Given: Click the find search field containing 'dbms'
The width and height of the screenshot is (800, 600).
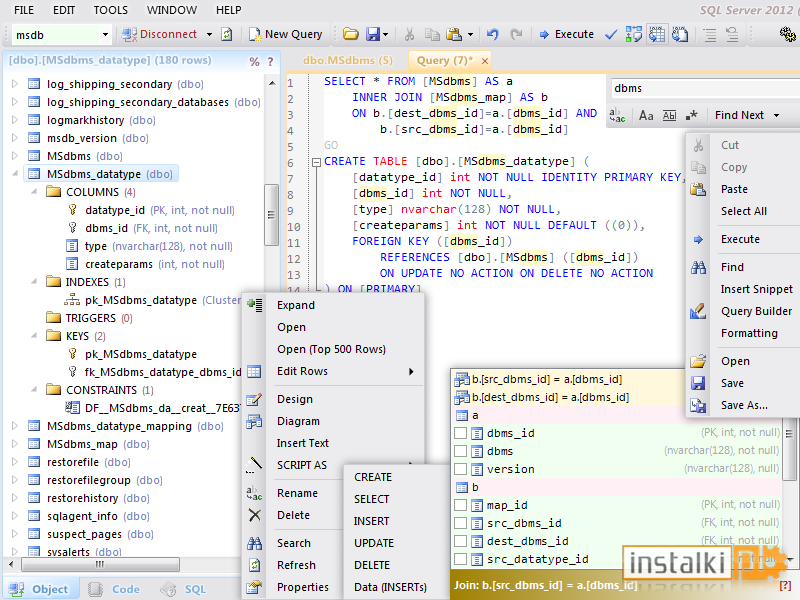Looking at the screenshot, I should (x=704, y=88).
